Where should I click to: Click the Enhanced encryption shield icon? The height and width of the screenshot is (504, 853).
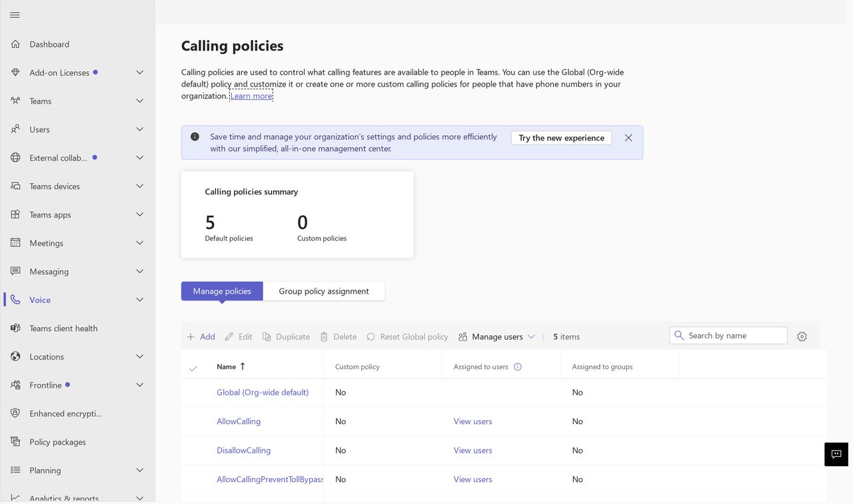click(x=15, y=413)
